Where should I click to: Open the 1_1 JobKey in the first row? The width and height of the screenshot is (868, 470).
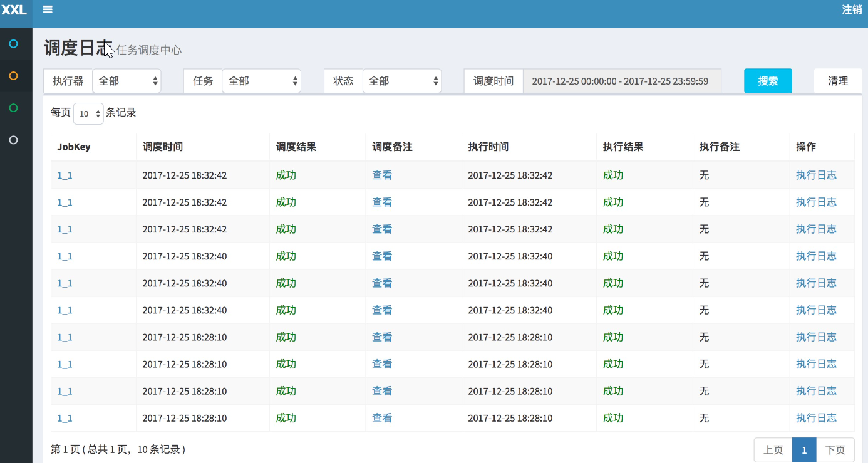coord(65,175)
